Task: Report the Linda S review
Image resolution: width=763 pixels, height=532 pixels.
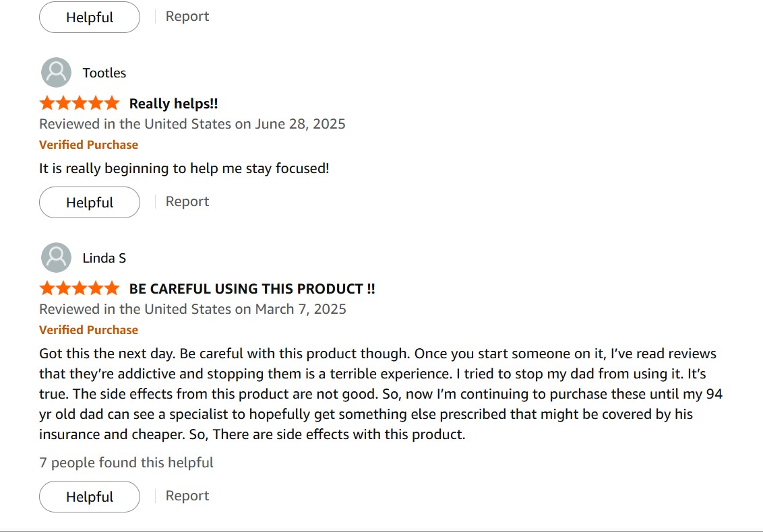Action: [x=187, y=496]
